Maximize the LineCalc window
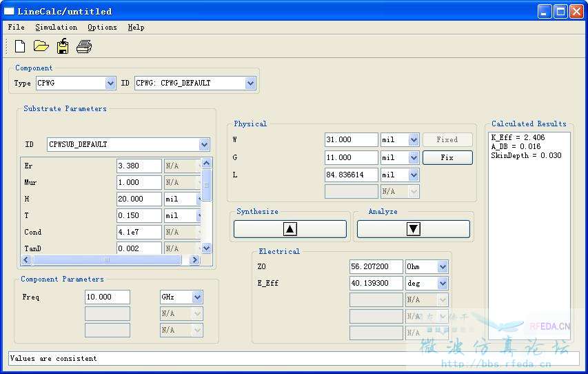 (x=560, y=11)
